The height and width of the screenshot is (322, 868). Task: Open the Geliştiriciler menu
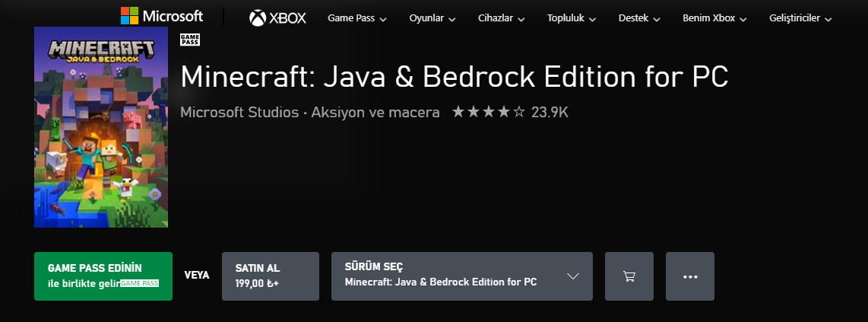pyautogui.click(x=800, y=18)
